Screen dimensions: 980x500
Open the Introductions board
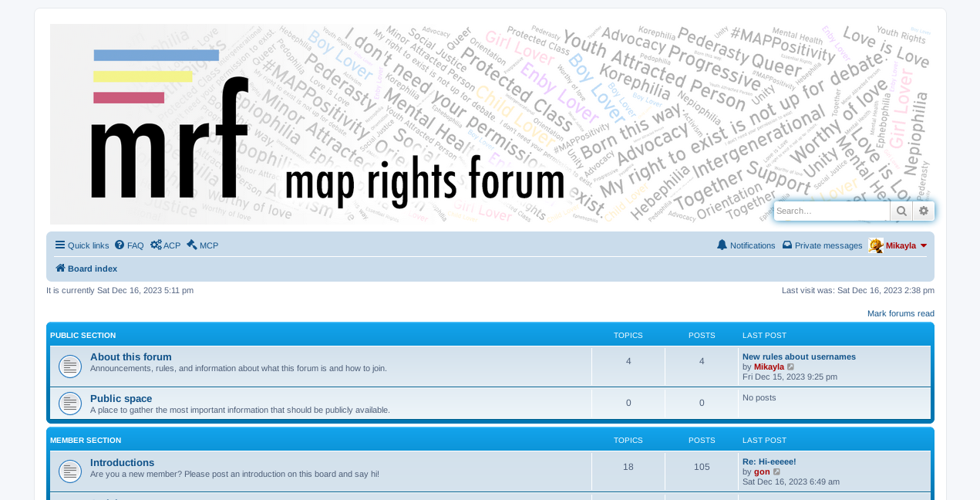pyautogui.click(x=122, y=462)
